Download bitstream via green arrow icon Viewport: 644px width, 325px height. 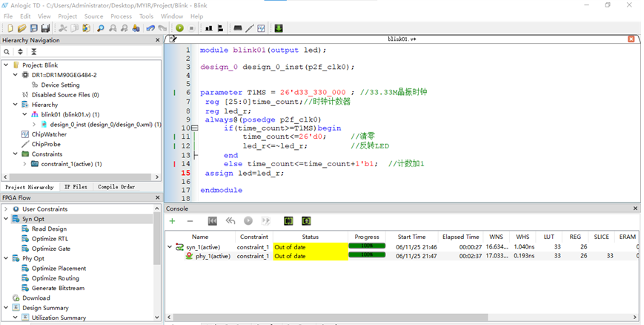click(x=279, y=28)
